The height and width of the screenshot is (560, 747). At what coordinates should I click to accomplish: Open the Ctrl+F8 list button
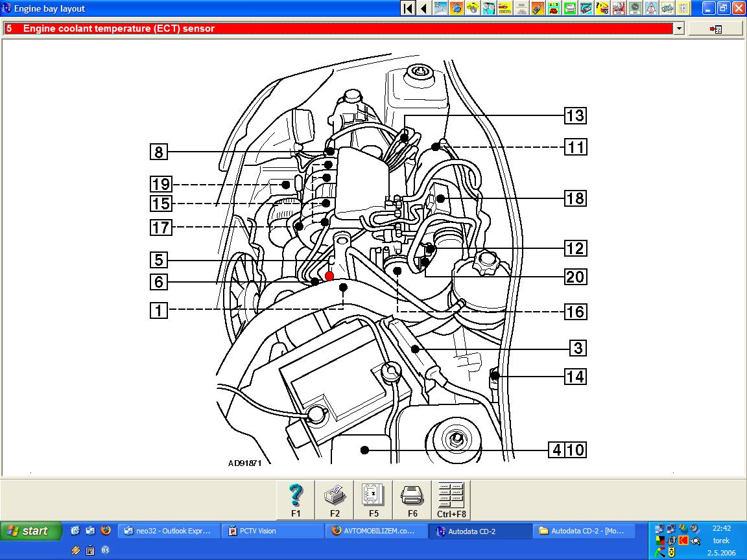(451, 500)
